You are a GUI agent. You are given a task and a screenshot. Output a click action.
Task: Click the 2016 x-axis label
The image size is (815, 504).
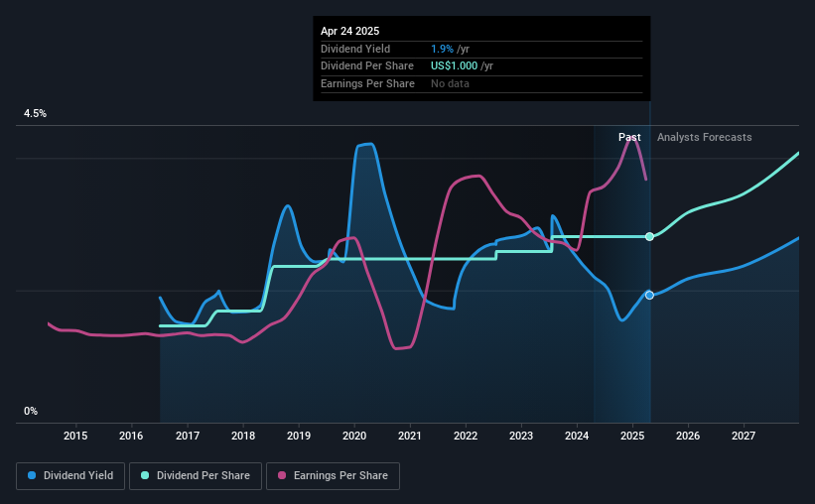131,436
